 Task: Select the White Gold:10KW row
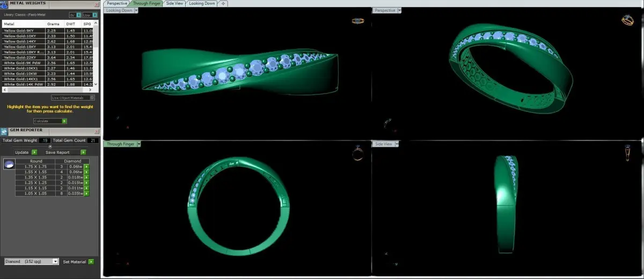click(x=48, y=74)
